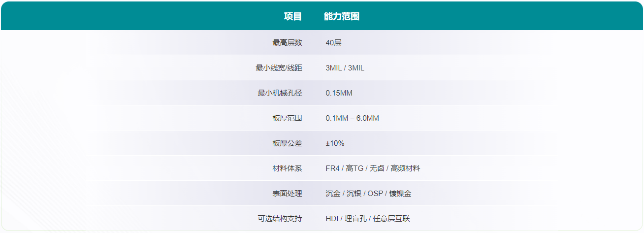Click 高频材料 in the material row
Screen dimensions: 644x233
click(x=405, y=168)
